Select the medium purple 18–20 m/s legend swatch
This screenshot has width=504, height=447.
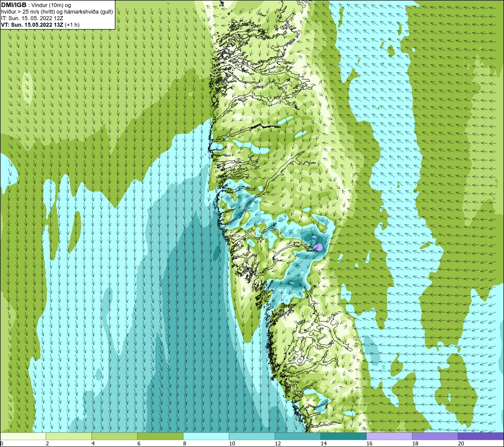pyautogui.click(x=435, y=436)
